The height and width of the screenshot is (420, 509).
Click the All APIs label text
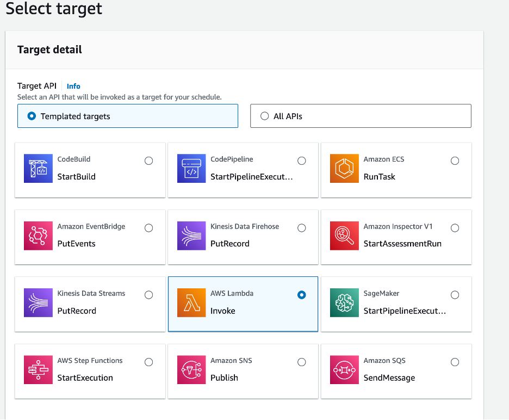tap(288, 116)
